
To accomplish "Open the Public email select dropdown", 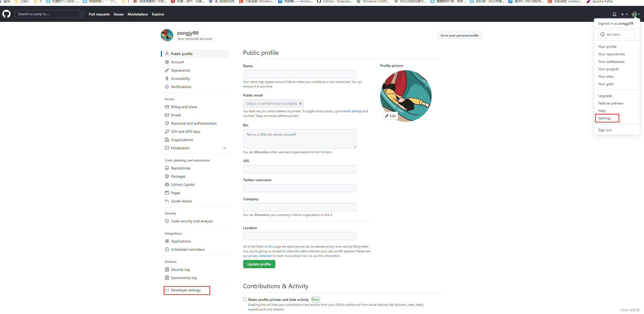I will 273,103.
